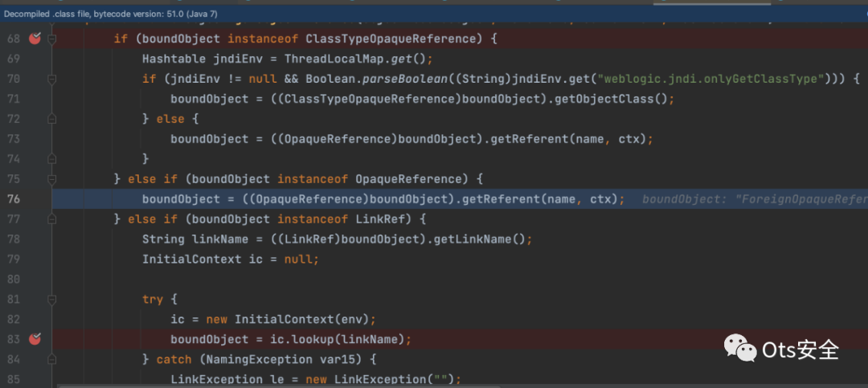The image size is (868, 388).
Task: Click the "weblogic.jndi.onlyGetClassType" string literal
Action: pyautogui.click(x=711, y=80)
